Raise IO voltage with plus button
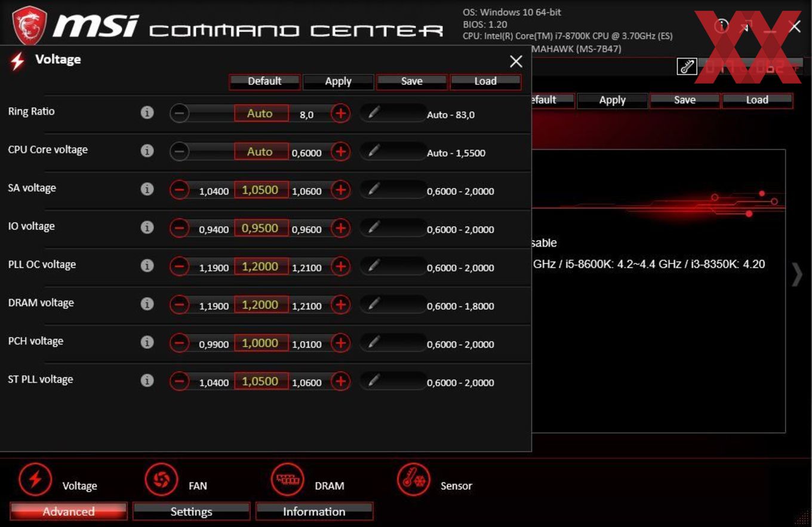Image resolution: width=812 pixels, height=527 pixels. click(340, 228)
